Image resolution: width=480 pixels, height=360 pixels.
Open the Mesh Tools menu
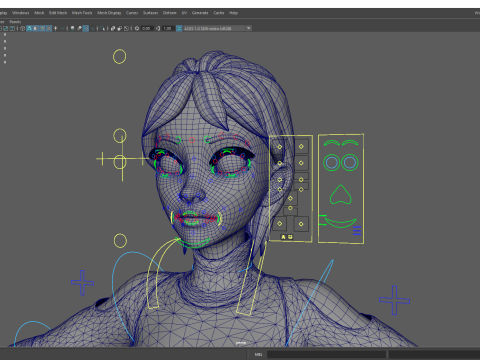(x=82, y=13)
